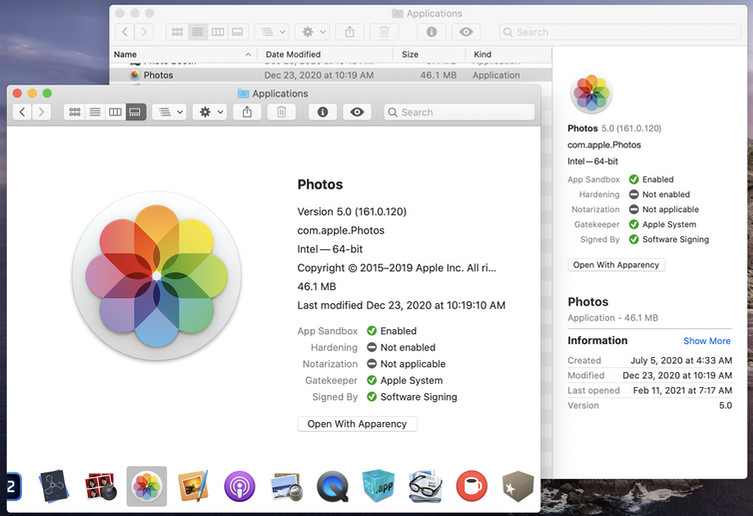Image resolution: width=753 pixels, height=516 pixels.
Task: Click the Information heading in preview pane
Action: click(x=597, y=341)
